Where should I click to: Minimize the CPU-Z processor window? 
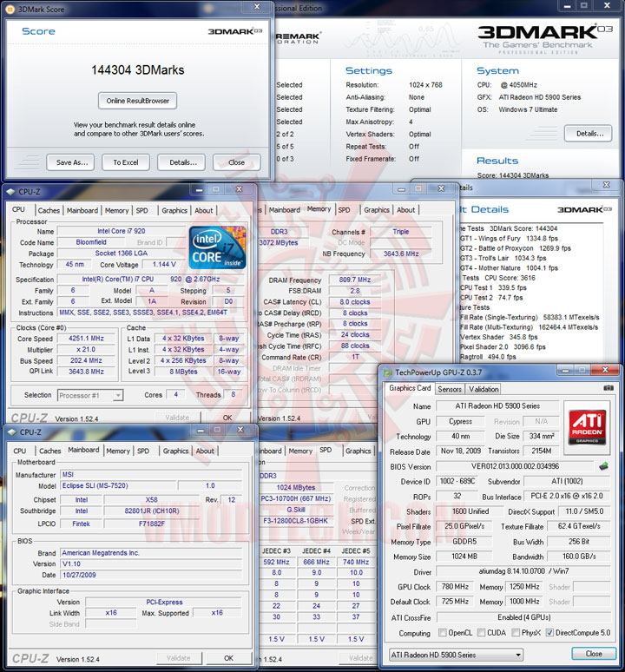(x=199, y=189)
